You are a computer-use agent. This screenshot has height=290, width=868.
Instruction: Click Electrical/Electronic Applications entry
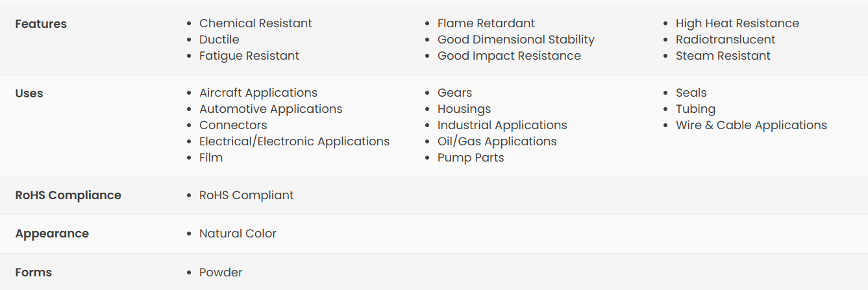[294, 141]
